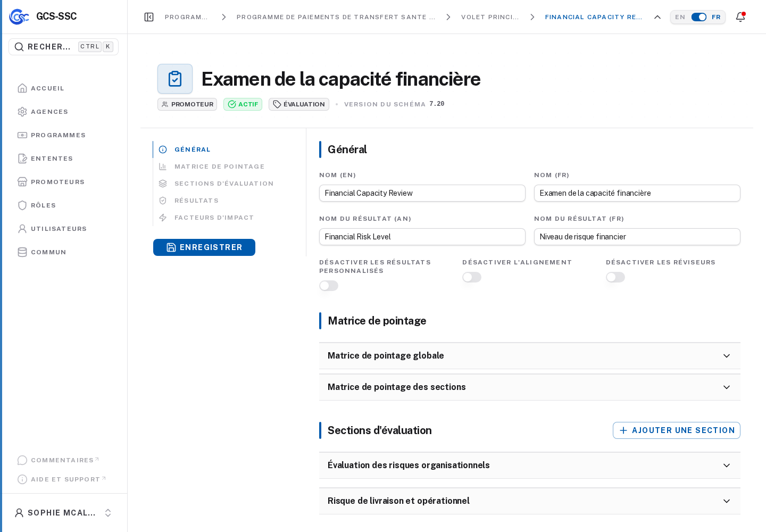The width and height of the screenshot is (766, 532).
Task: Click the clipboard check header icon
Action: pos(175,79)
